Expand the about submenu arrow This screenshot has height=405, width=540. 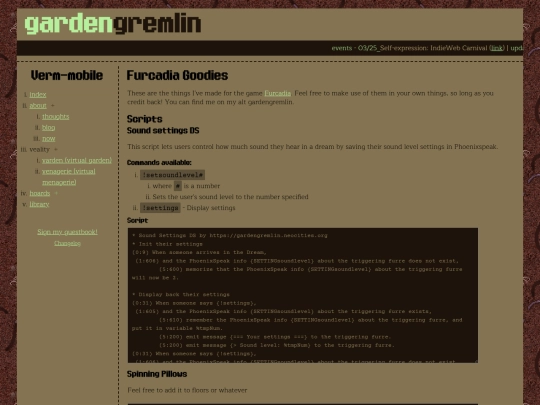pyautogui.click(x=53, y=105)
